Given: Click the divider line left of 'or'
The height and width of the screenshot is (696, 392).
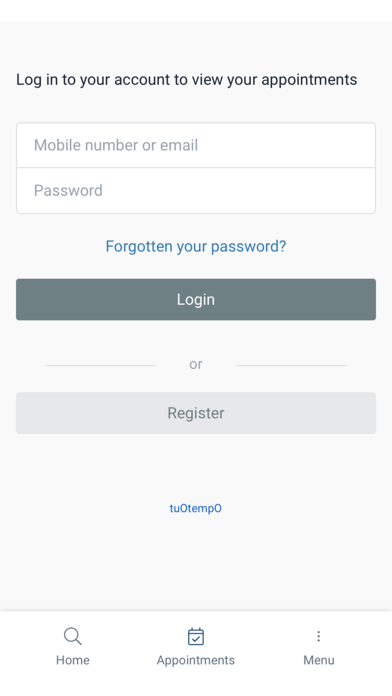Looking at the screenshot, I should [x=100, y=365].
